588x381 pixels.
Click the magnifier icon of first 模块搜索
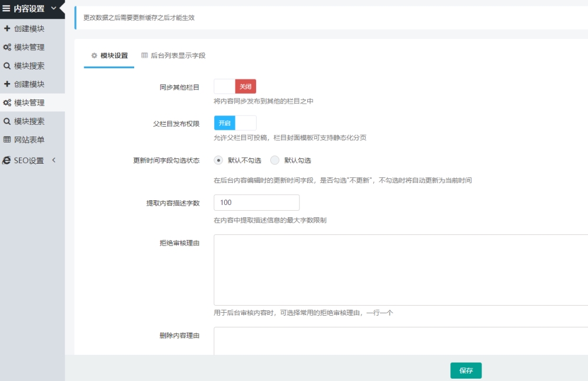point(6,65)
